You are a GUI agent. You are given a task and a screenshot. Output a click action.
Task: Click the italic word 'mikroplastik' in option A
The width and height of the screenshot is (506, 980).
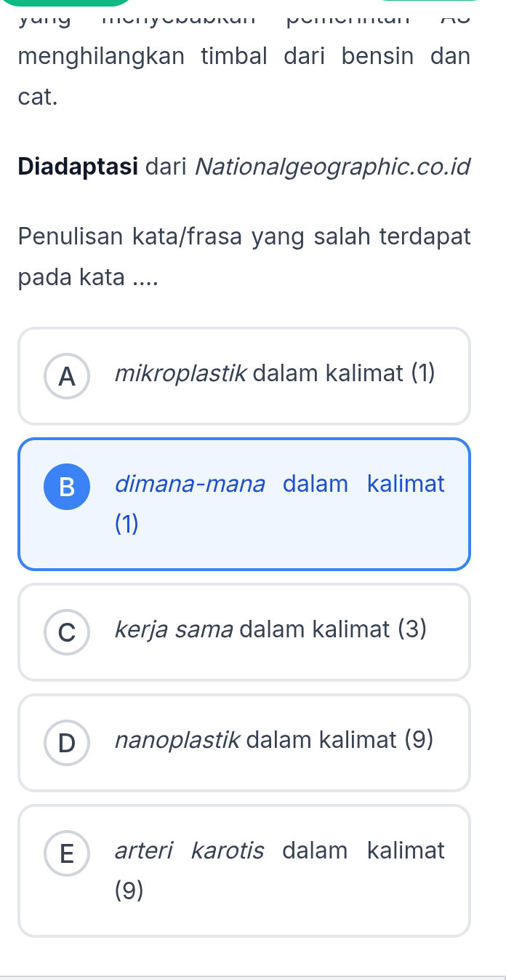coord(185,374)
